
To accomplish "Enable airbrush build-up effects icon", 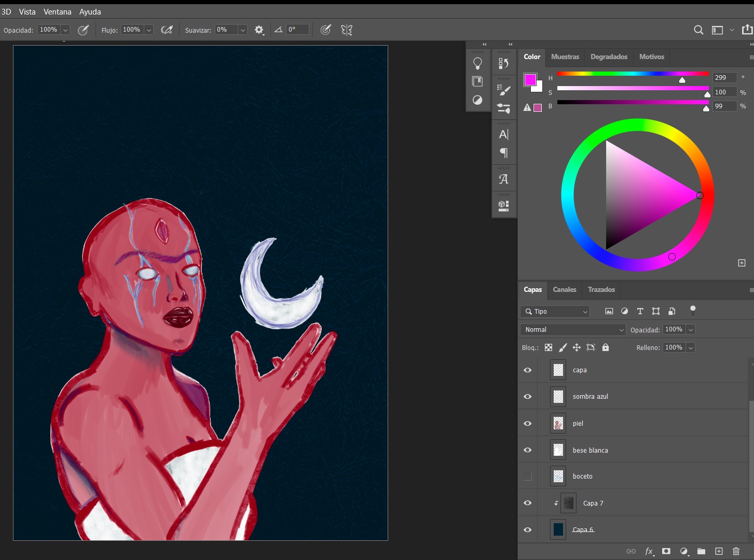I will [167, 30].
